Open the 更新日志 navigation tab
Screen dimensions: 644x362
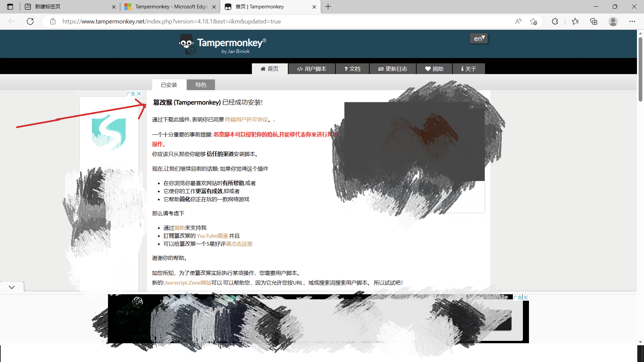(x=392, y=69)
